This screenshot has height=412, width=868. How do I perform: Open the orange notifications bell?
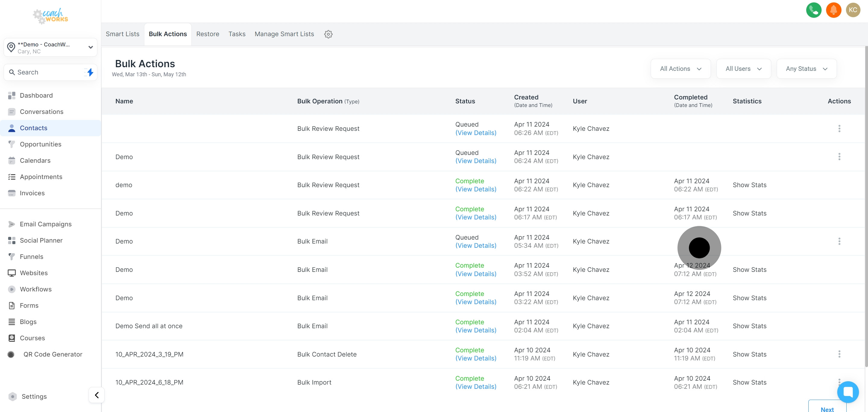(x=833, y=10)
